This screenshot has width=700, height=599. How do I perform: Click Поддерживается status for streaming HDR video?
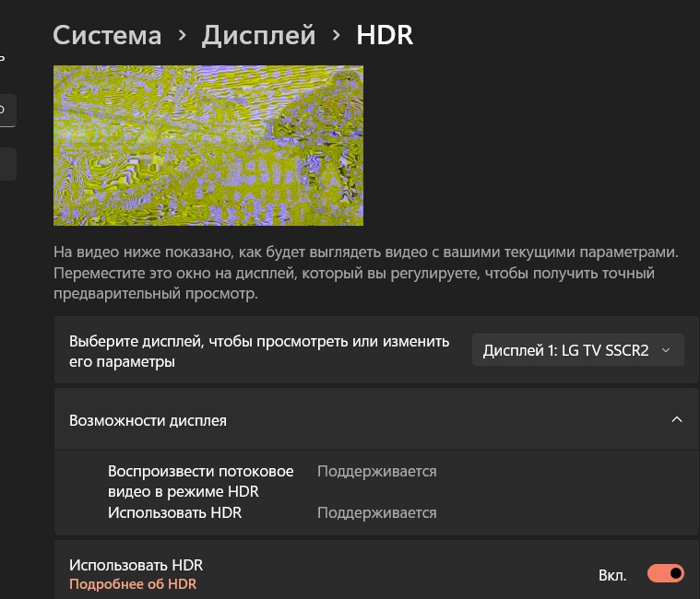376,472
